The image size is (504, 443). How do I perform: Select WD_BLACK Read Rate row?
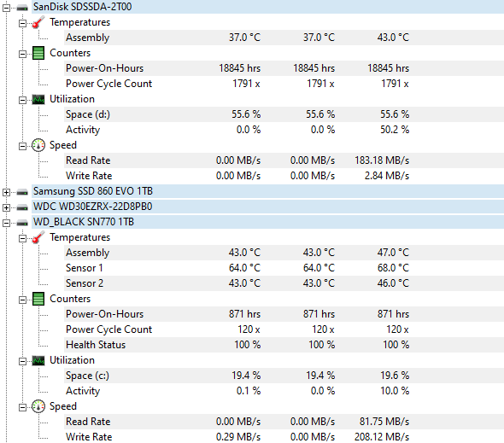284,422
